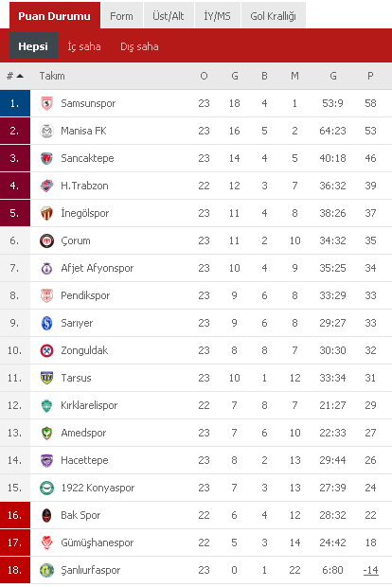Open the Çorum team logo
Screen dimensions: 392x587
(x=46, y=240)
